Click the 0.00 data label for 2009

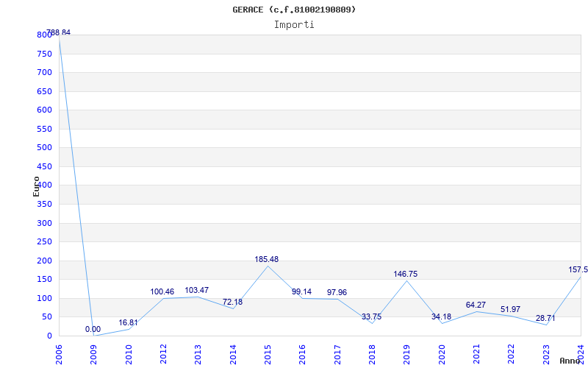(x=93, y=329)
